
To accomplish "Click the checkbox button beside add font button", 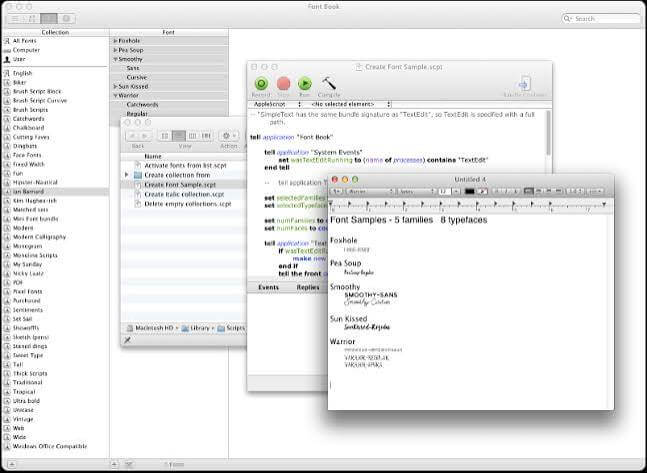I will pyautogui.click(x=128, y=464).
